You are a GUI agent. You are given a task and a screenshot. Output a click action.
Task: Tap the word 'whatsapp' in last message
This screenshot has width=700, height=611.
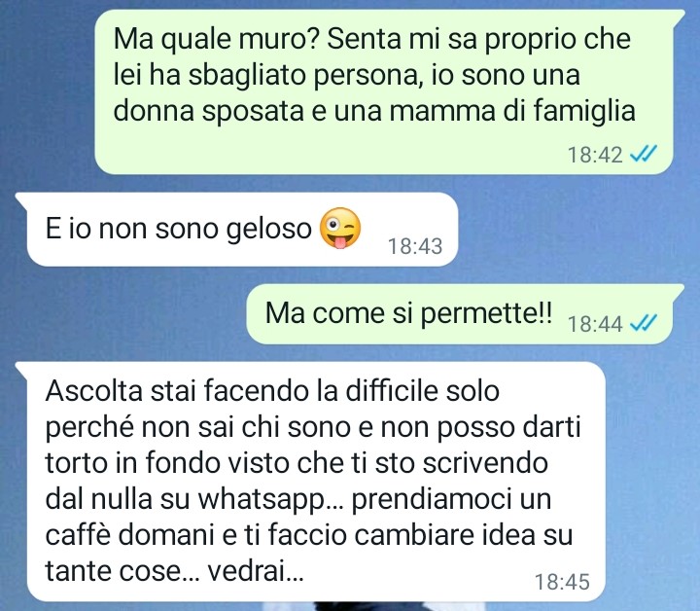coord(262,499)
